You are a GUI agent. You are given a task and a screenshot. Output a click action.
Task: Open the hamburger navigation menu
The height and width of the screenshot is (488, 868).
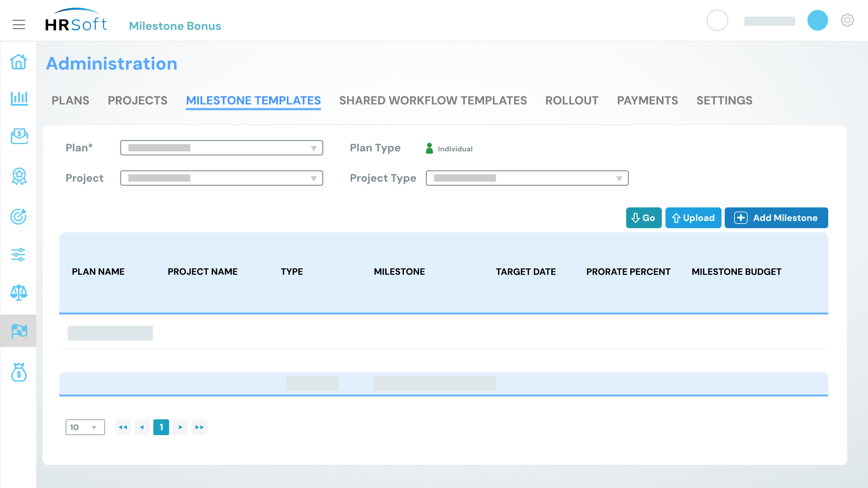[x=19, y=25]
